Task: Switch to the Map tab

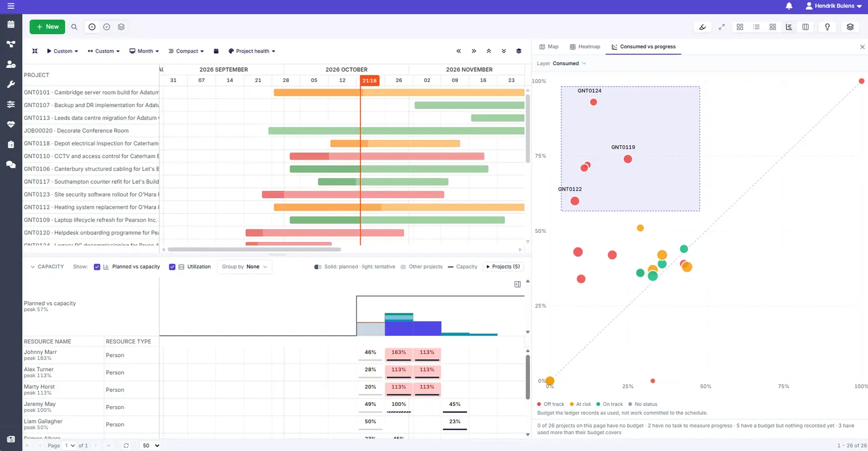Action: [549, 47]
